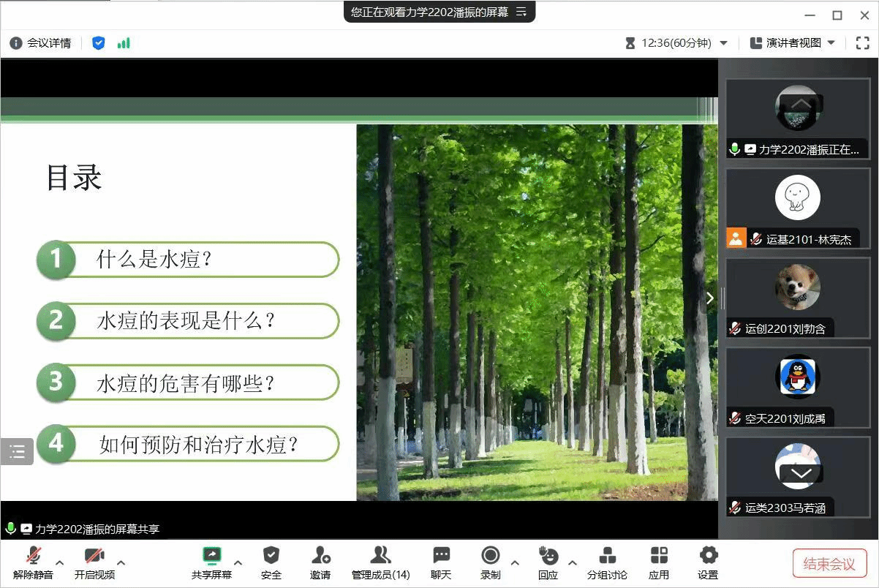The width and height of the screenshot is (879, 588).
Task: Click the Share Screen (共享屏幕) icon
Action: coord(211,556)
